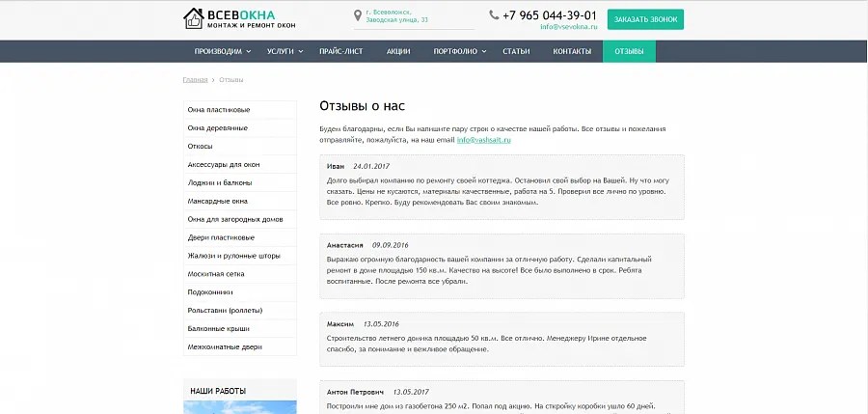Viewport: 868px width, 414px height.
Task: Click the Наши работы photo thumbnail
Action: tap(240, 407)
